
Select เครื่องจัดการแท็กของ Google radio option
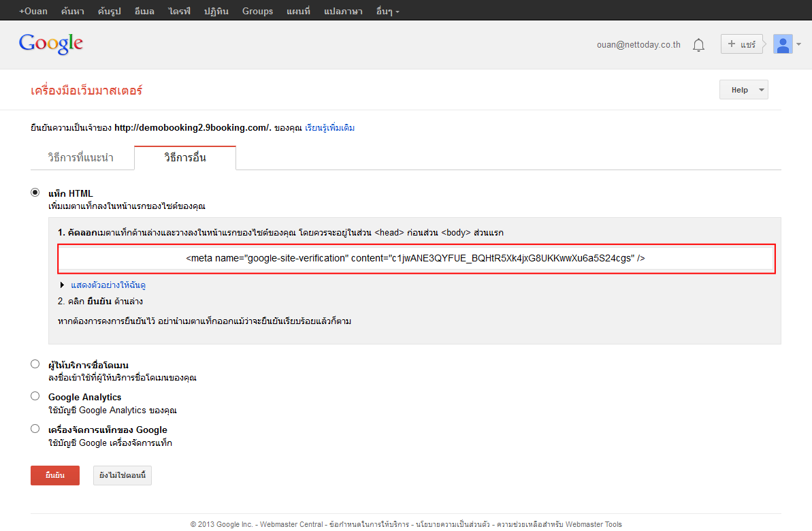point(35,429)
